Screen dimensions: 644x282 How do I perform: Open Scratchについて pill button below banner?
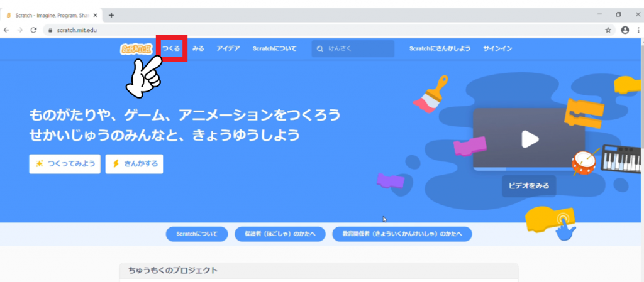tap(197, 234)
